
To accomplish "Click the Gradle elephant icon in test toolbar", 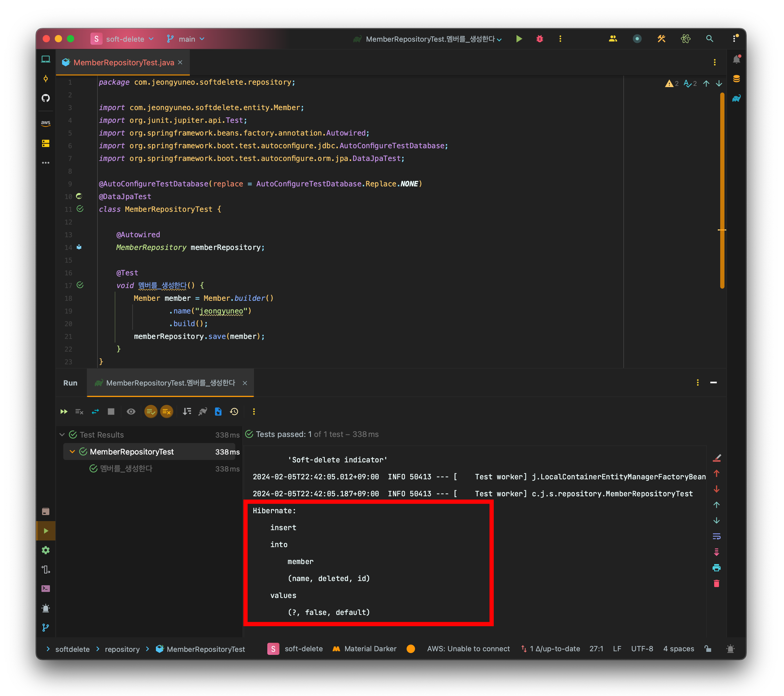I will coord(202,411).
